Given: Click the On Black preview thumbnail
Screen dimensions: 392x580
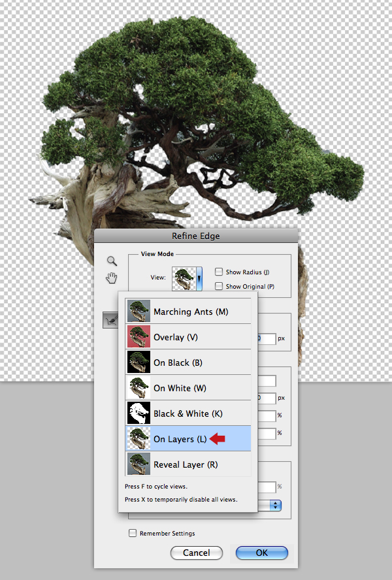Looking at the screenshot, I should (x=139, y=362).
